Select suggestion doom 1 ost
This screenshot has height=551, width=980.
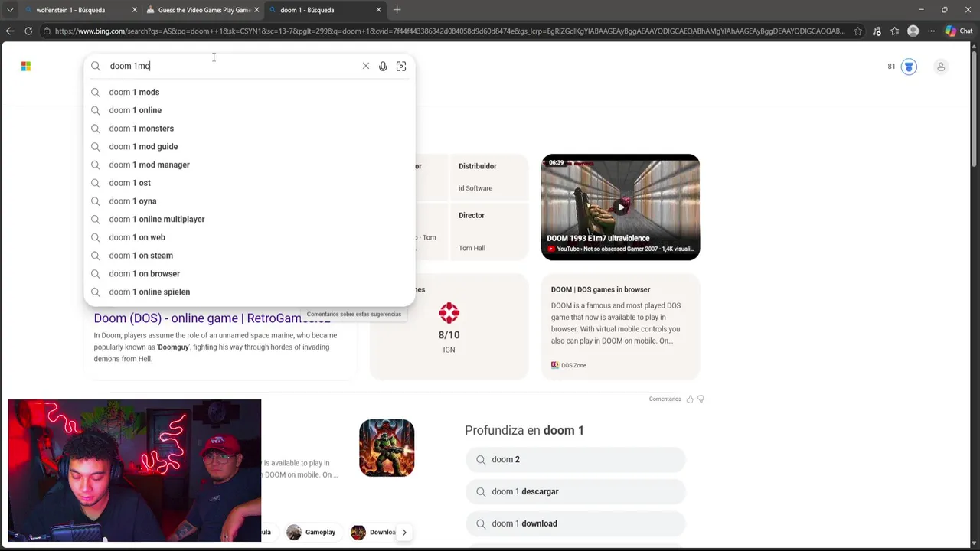click(x=250, y=183)
